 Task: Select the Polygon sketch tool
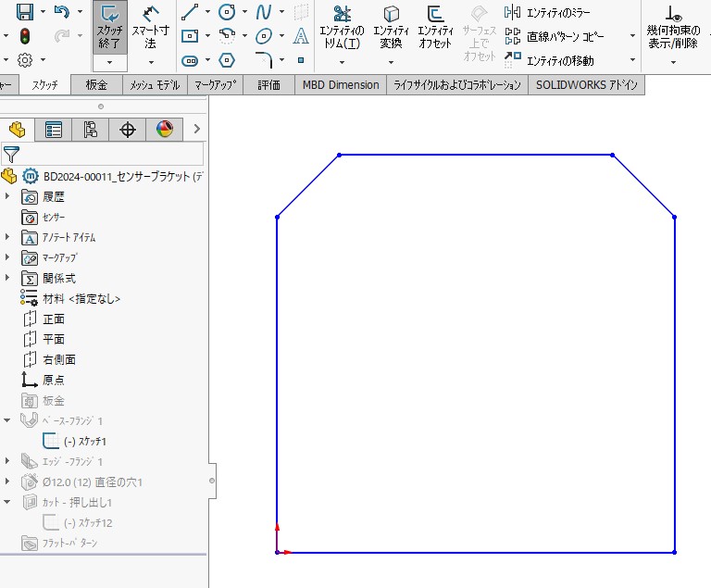point(227,60)
